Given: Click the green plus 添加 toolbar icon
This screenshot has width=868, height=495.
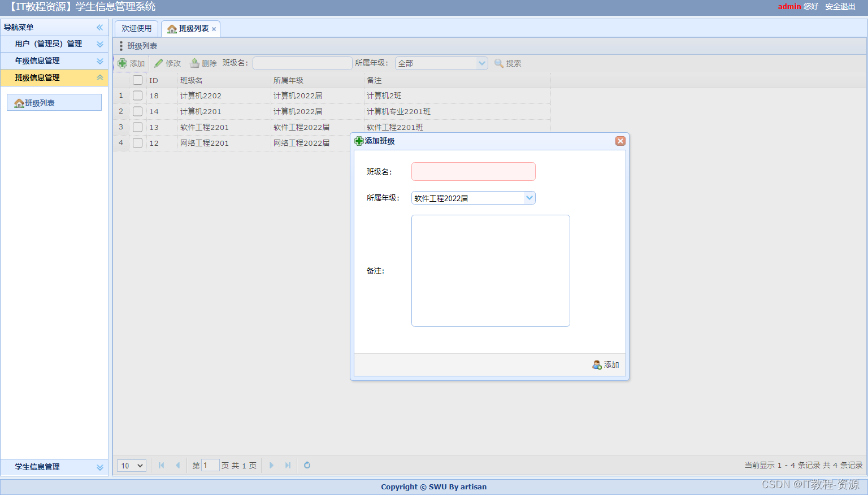Looking at the screenshot, I should click(x=122, y=63).
